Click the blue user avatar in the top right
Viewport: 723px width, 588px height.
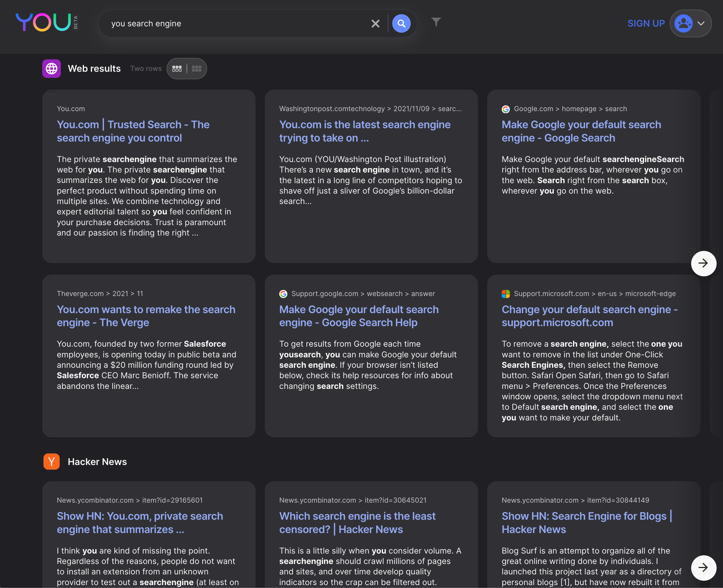684,23
